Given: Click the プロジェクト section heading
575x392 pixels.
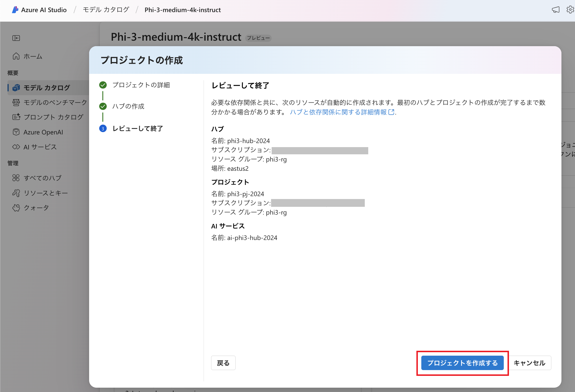Looking at the screenshot, I should [230, 182].
